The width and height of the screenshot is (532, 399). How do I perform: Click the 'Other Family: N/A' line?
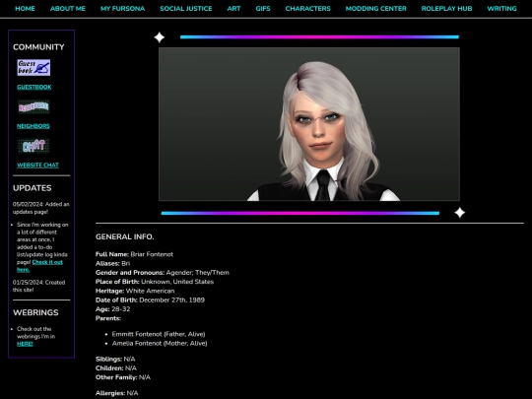point(123,377)
